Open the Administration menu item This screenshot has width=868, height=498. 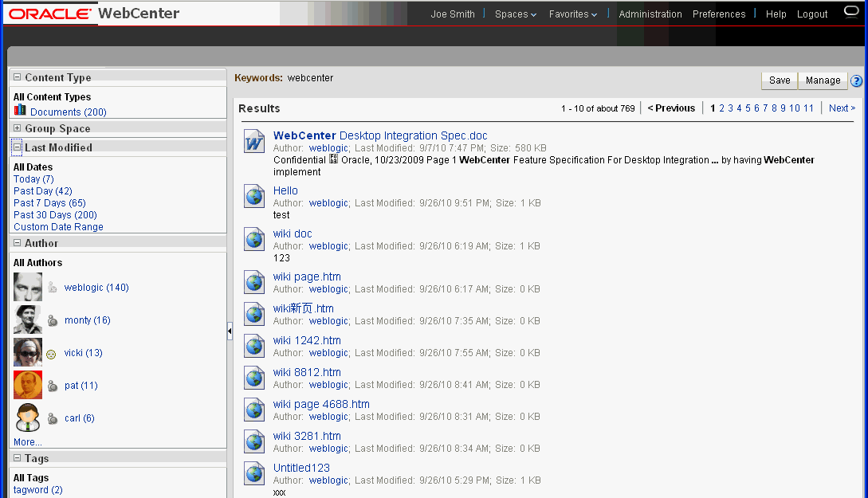click(x=650, y=14)
